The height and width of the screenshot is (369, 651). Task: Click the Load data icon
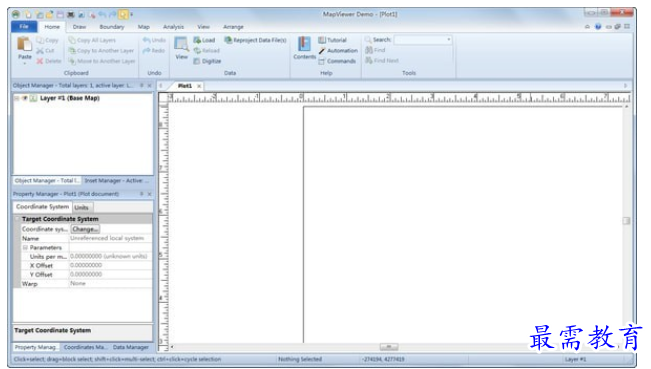(x=197, y=40)
